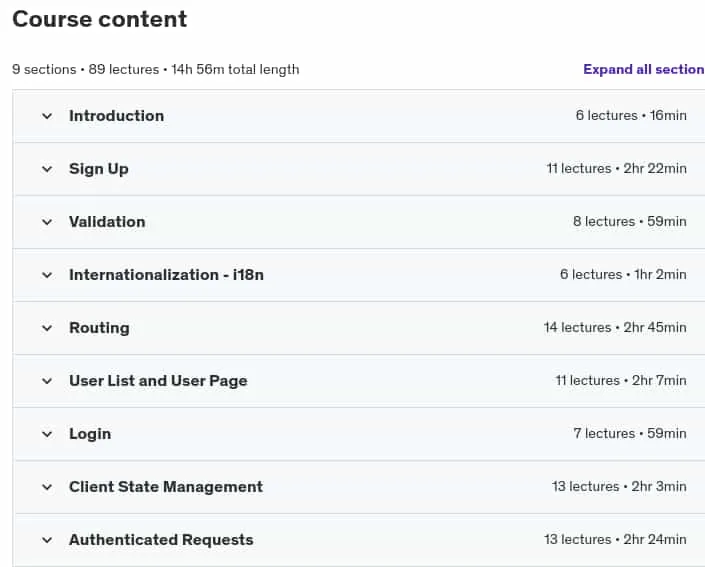Open the Sign Up section title

[99, 169]
